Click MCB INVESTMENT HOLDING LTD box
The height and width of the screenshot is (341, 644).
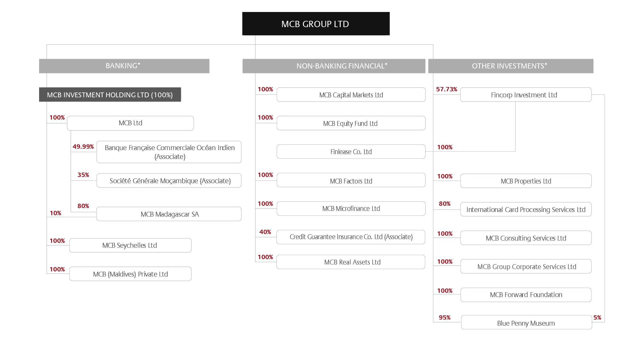pos(110,95)
